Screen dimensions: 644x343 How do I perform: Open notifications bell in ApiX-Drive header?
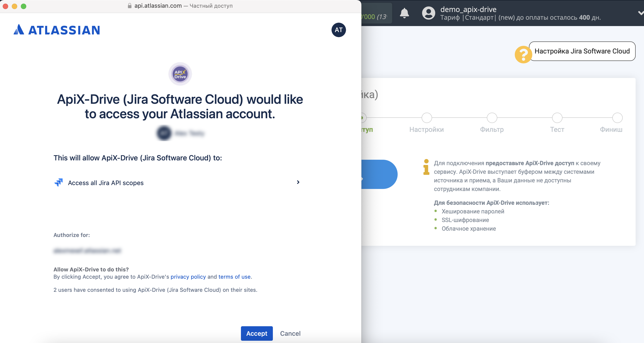[x=404, y=13]
